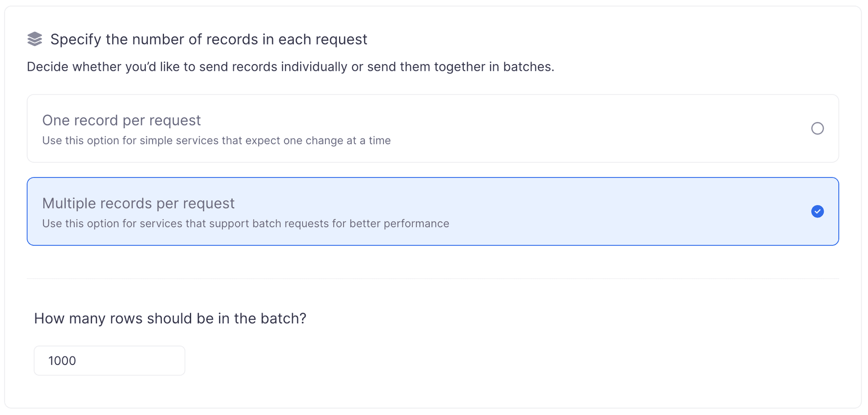This screenshot has height=415, width=868.
Task: Choose the "One record per request" title
Action: pyautogui.click(x=121, y=120)
